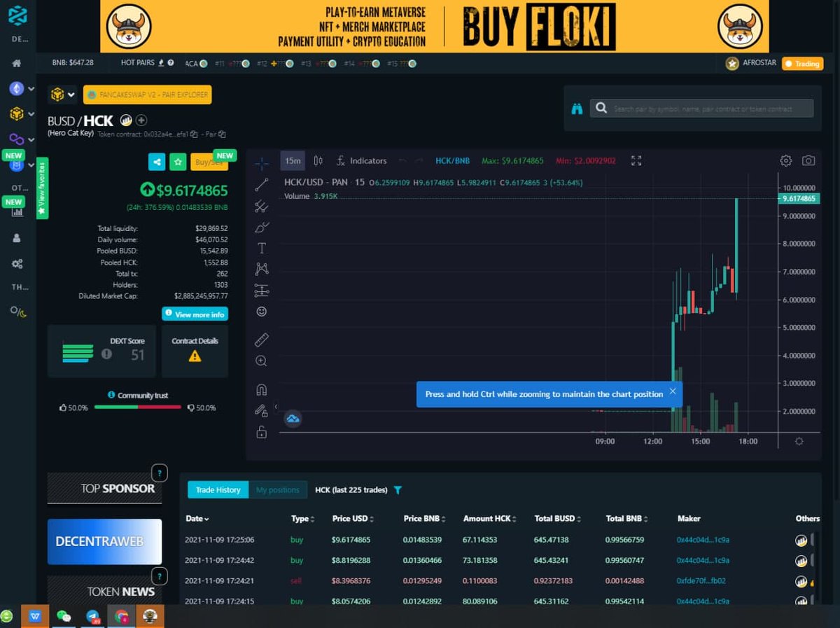Sort trades by Amount HCK column

489,519
